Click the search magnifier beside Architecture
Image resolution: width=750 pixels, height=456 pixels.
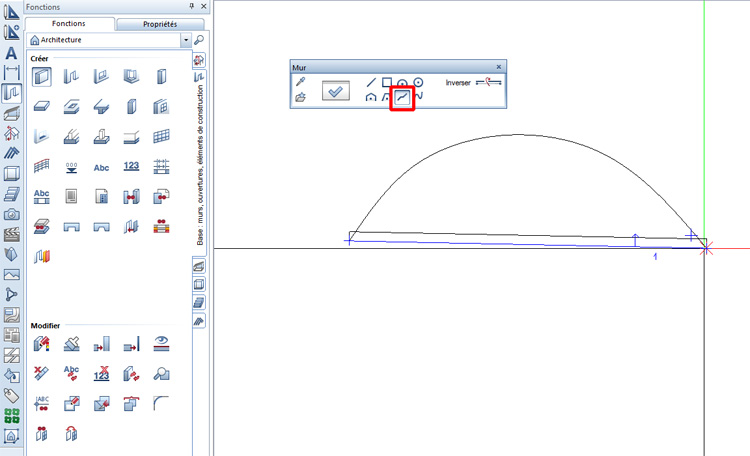199,40
